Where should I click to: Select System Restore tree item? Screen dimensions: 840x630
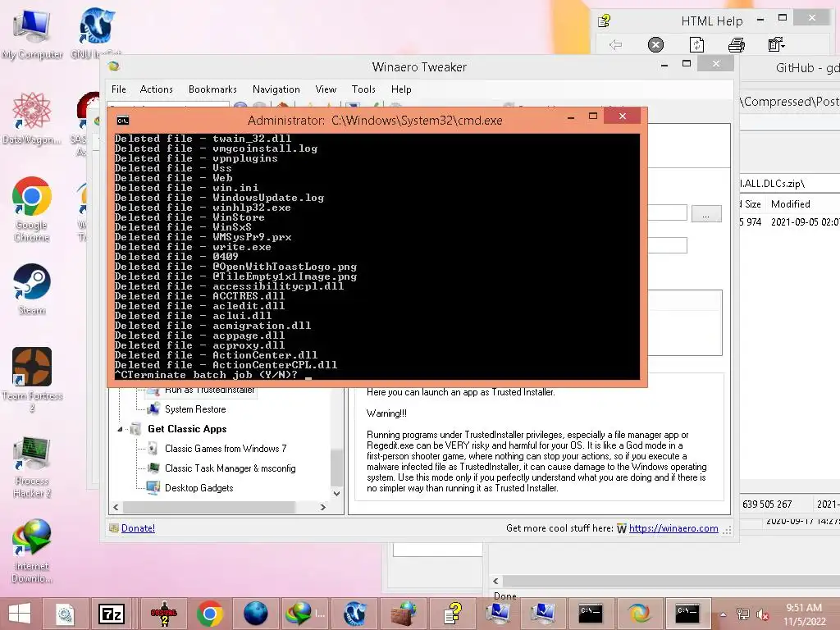point(195,409)
